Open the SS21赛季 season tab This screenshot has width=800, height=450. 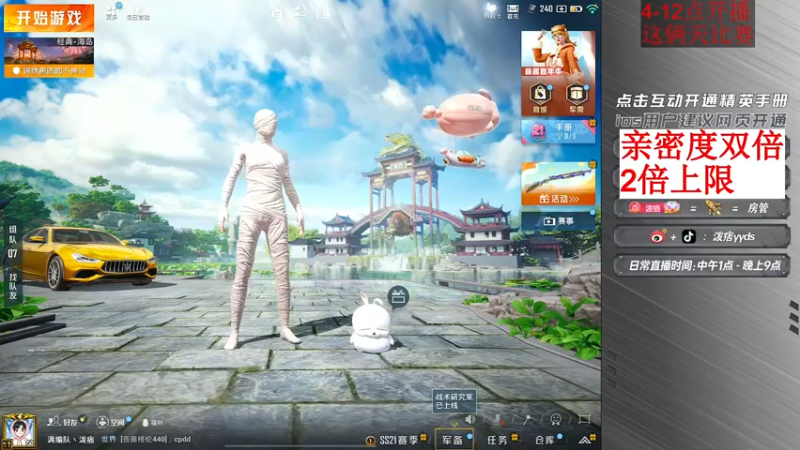(x=398, y=440)
